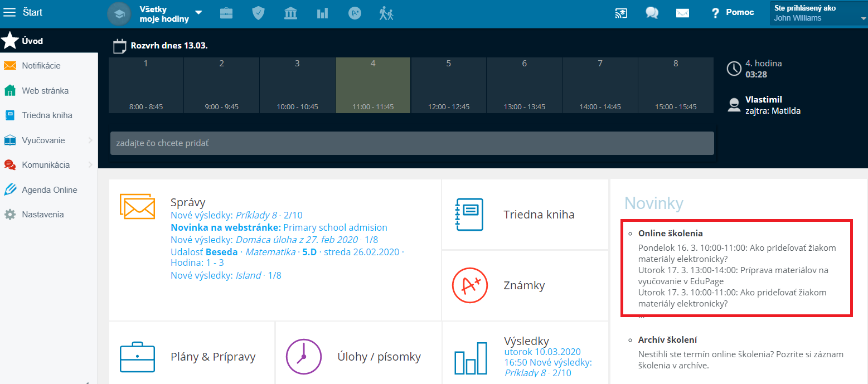Click the clock icon beside 4. hodina

pyautogui.click(x=734, y=69)
